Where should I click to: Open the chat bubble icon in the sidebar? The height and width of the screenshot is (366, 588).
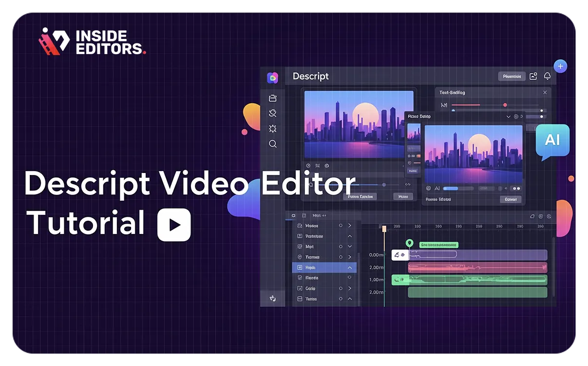273,114
